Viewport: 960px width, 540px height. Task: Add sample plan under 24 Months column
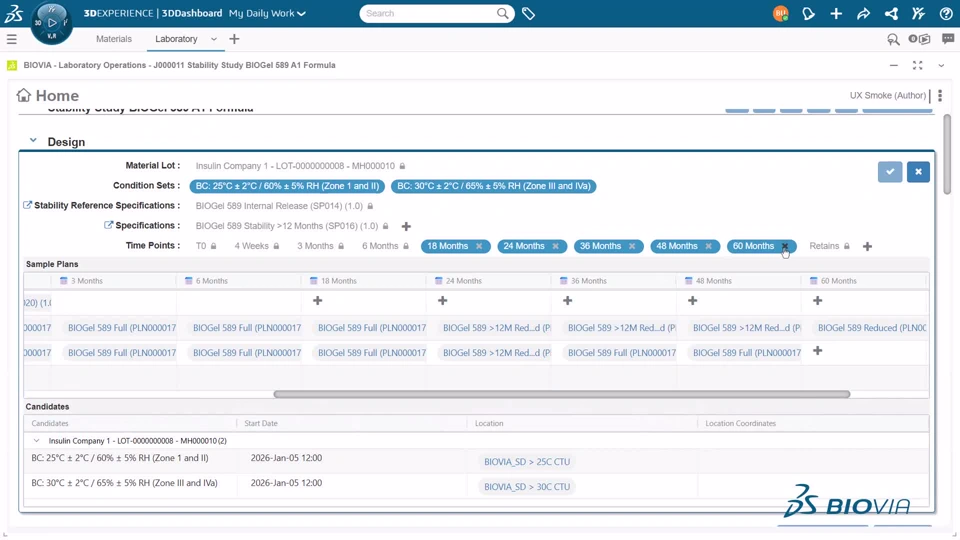pos(442,301)
